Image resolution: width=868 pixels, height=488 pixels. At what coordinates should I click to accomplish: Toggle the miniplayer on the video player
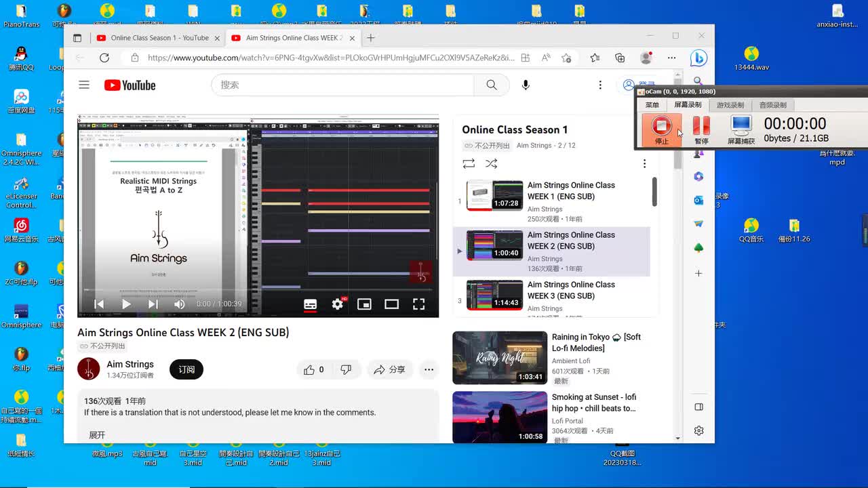tap(364, 304)
